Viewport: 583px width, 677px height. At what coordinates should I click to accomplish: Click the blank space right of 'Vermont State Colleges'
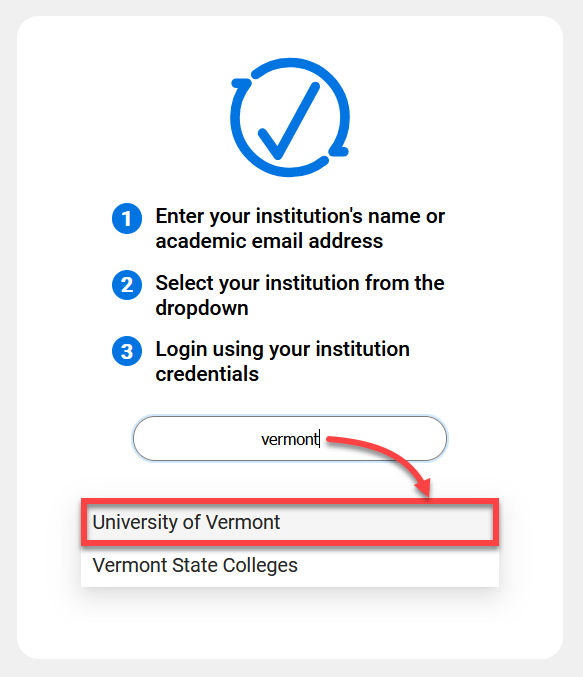pyautogui.click(x=397, y=565)
